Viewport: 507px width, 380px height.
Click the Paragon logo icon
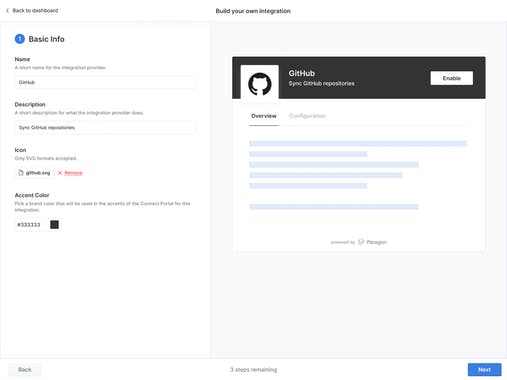click(x=361, y=242)
